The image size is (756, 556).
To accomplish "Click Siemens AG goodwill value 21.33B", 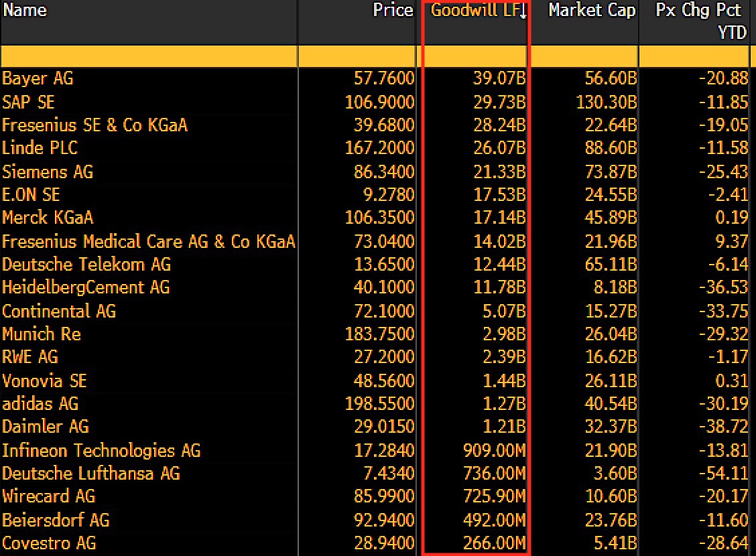I will [499, 171].
